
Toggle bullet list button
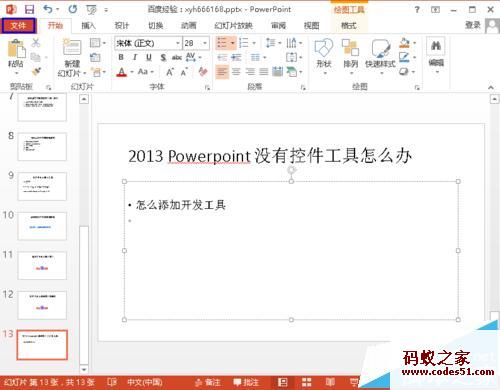coord(222,43)
